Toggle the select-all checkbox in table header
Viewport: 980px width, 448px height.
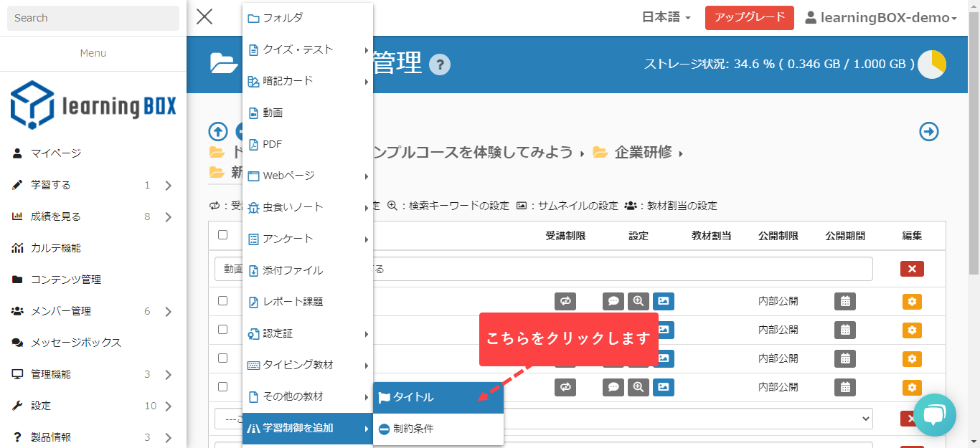click(x=222, y=235)
